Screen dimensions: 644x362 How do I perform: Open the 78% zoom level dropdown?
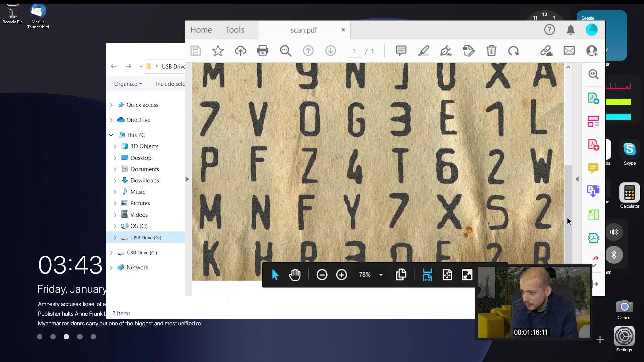pyautogui.click(x=381, y=275)
